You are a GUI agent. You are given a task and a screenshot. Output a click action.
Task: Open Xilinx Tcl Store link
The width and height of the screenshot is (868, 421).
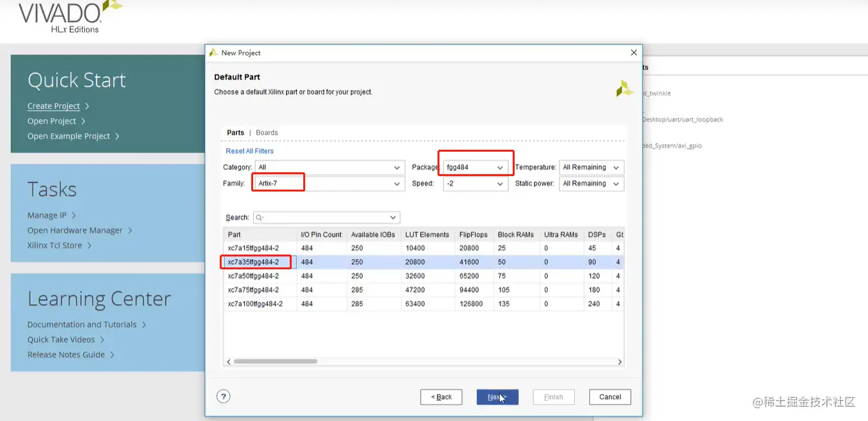pyautogui.click(x=55, y=245)
